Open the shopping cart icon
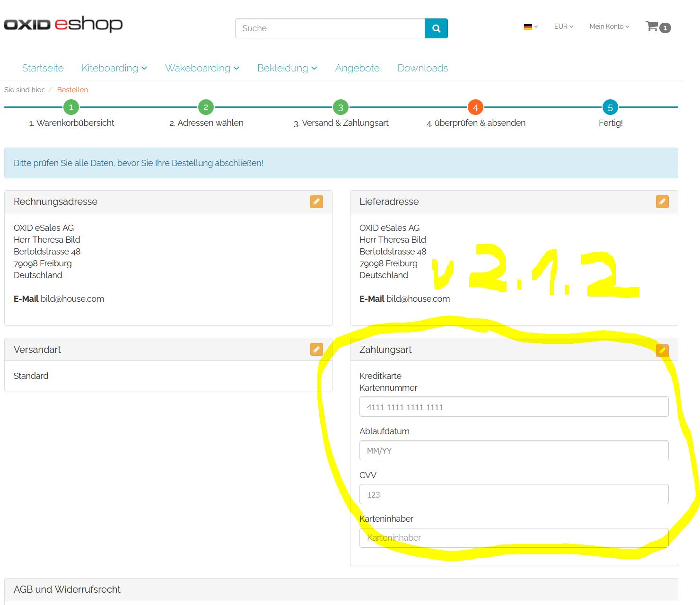Image resolution: width=700 pixels, height=605 pixels. 653,26
